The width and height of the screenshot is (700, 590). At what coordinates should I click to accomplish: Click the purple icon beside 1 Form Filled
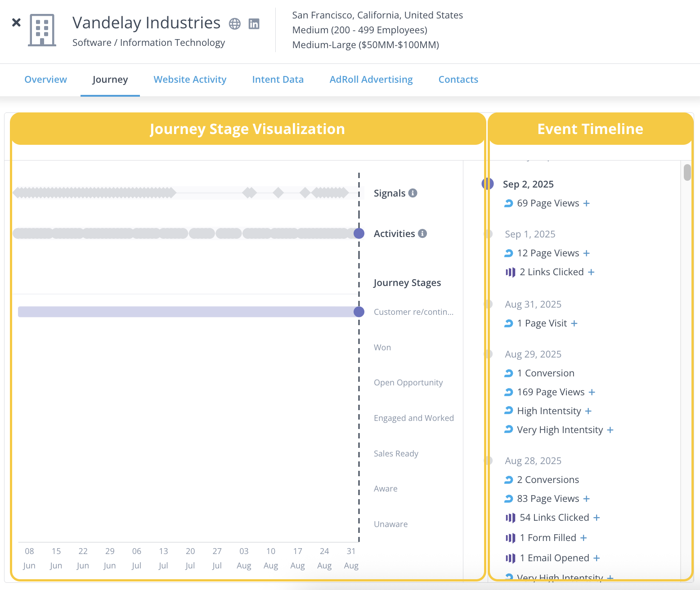click(510, 538)
